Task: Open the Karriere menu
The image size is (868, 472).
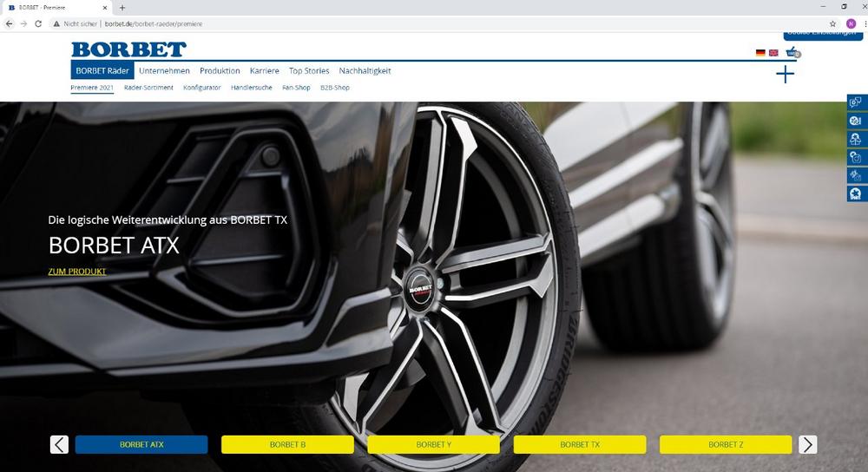Action: coord(265,71)
